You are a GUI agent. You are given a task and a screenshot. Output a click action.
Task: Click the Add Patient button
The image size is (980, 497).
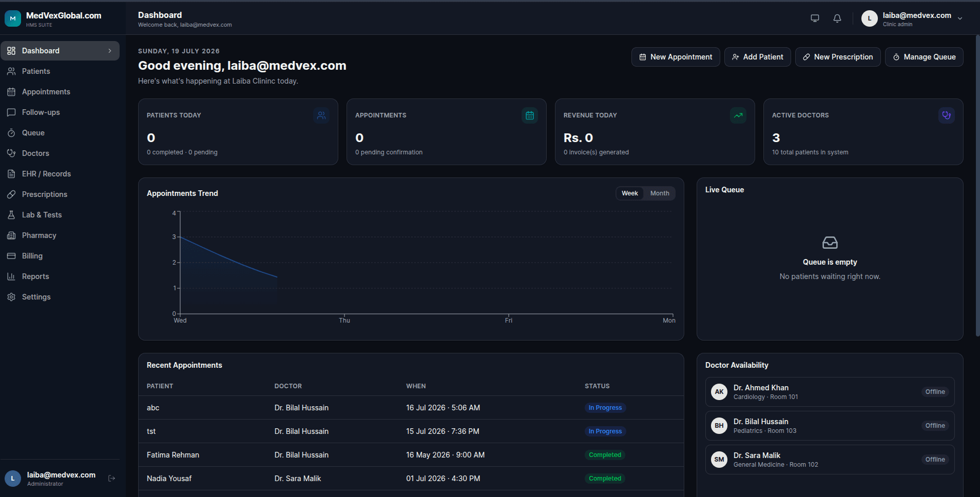tap(758, 57)
